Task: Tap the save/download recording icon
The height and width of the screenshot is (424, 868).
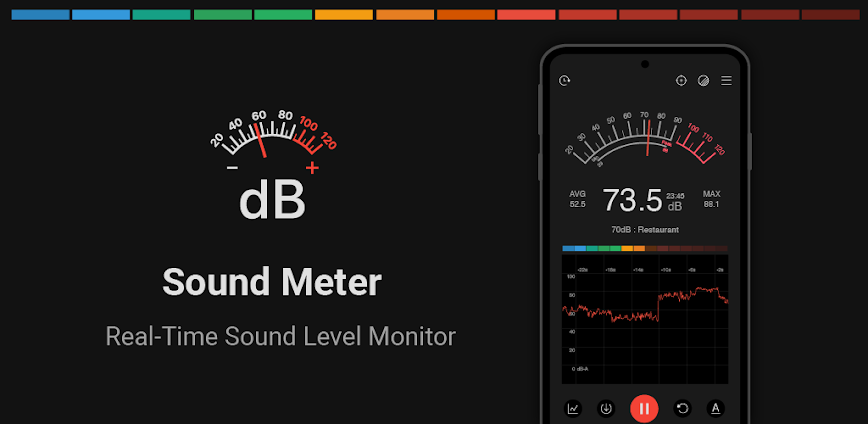Action: [x=606, y=408]
